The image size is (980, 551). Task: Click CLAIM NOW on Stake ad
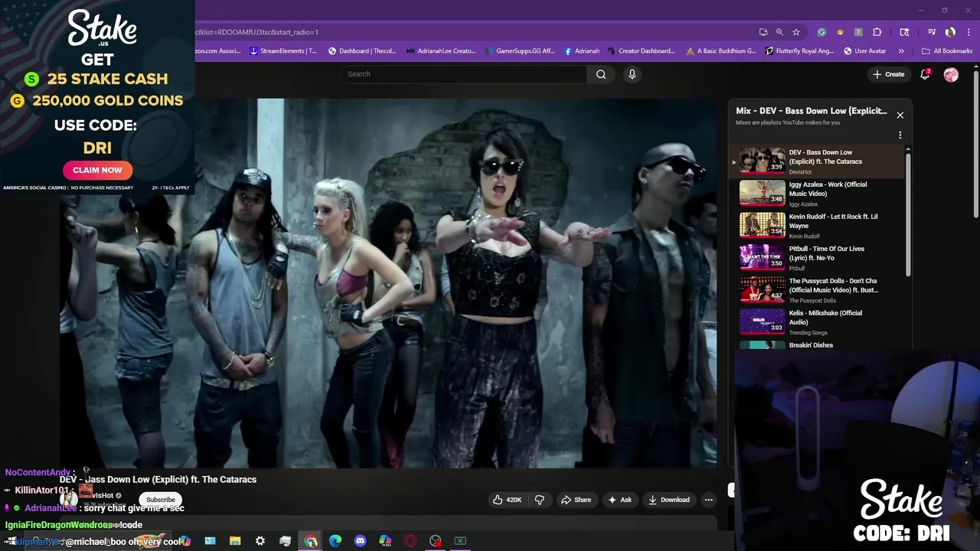click(x=97, y=170)
